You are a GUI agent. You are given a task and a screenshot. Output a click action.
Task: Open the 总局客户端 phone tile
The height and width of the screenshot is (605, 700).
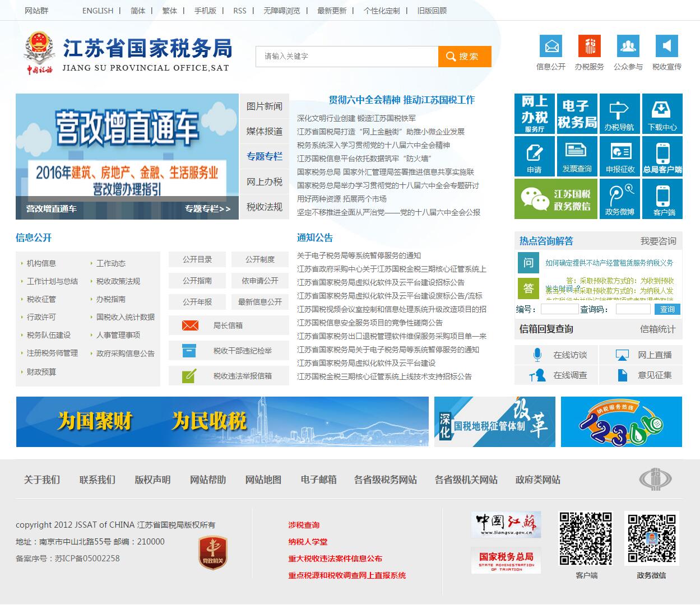pos(662,156)
